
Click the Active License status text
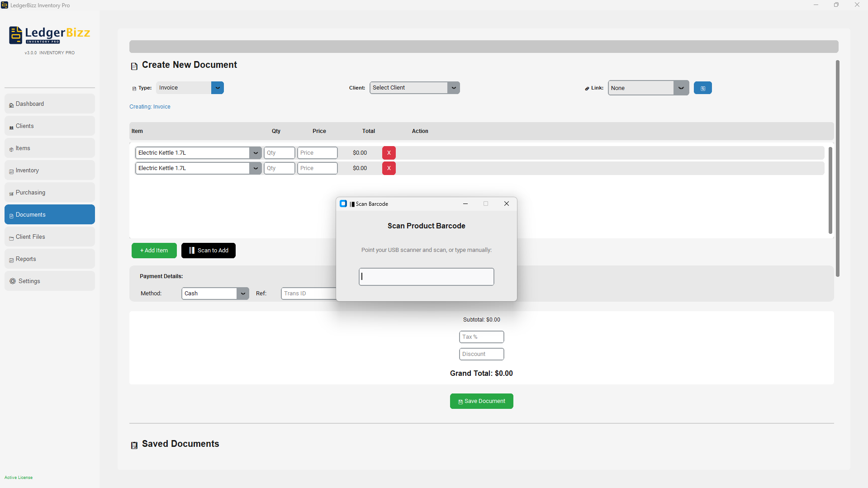[x=19, y=478]
